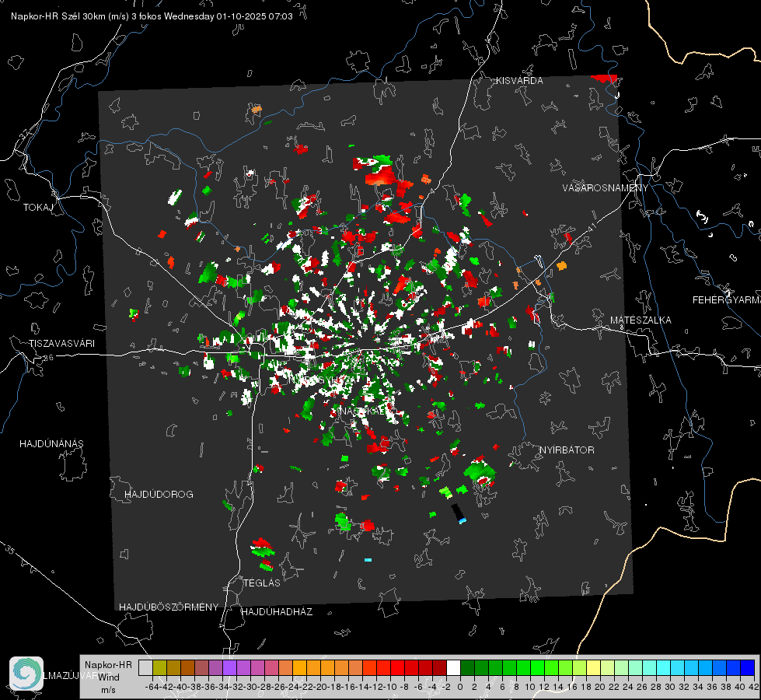Click the swirl logo icon bottom-left
Screen dimensions: 761x700
(x=26, y=673)
